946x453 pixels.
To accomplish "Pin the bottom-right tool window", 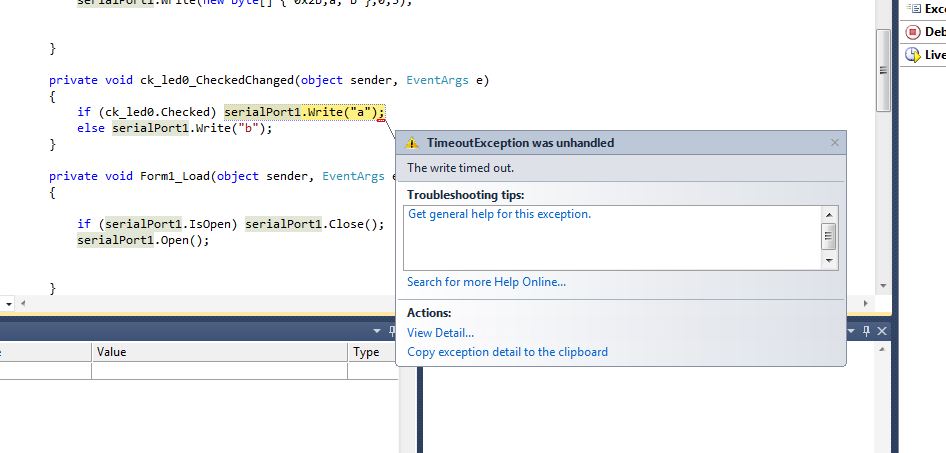I will point(866,331).
